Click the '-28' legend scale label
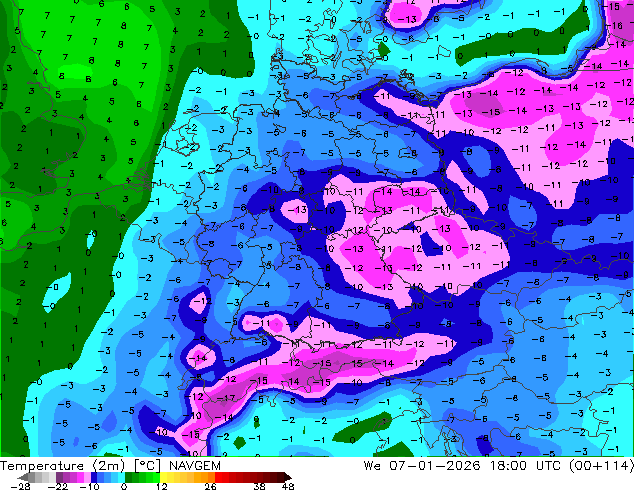The height and width of the screenshot is (490, 634). [x=20, y=486]
